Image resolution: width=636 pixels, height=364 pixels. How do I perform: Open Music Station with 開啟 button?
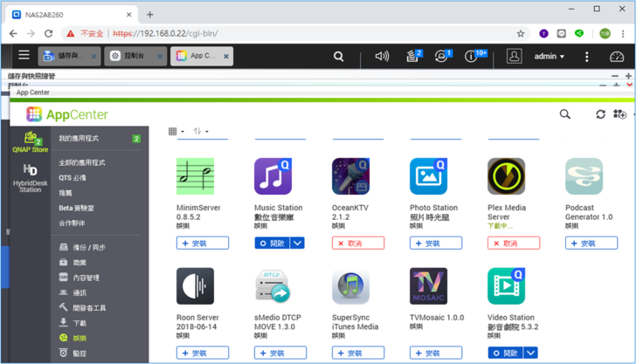coord(273,244)
